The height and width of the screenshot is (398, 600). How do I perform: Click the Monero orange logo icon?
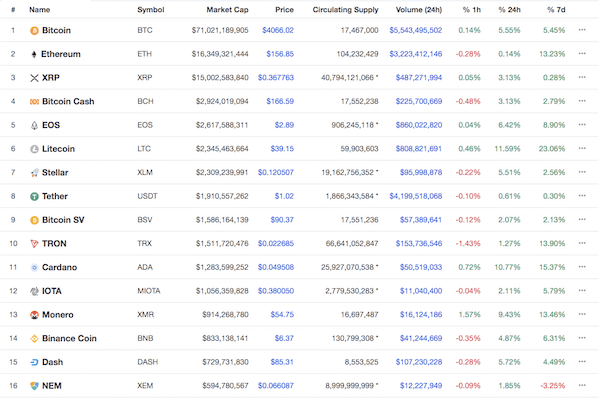(x=34, y=315)
